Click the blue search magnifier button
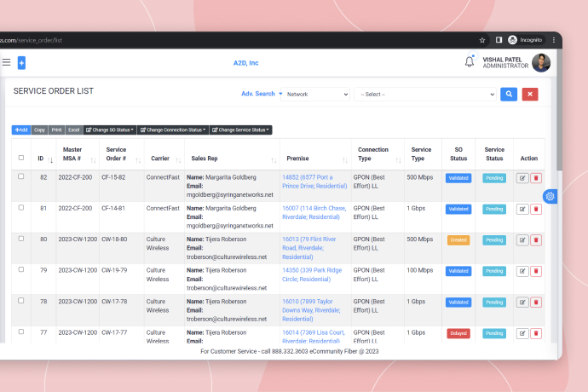The width and height of the screenshot is (588, 392). 509,94
